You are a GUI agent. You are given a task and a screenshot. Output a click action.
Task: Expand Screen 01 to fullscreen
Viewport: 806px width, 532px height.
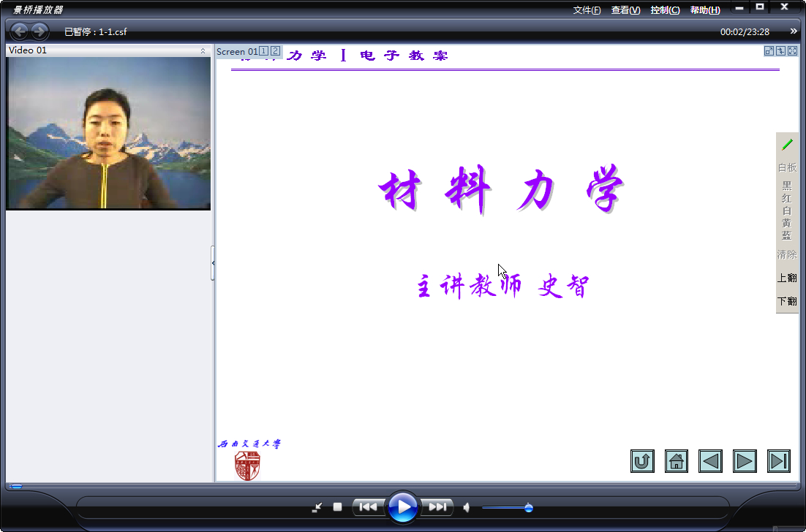(x=793, y=50)
